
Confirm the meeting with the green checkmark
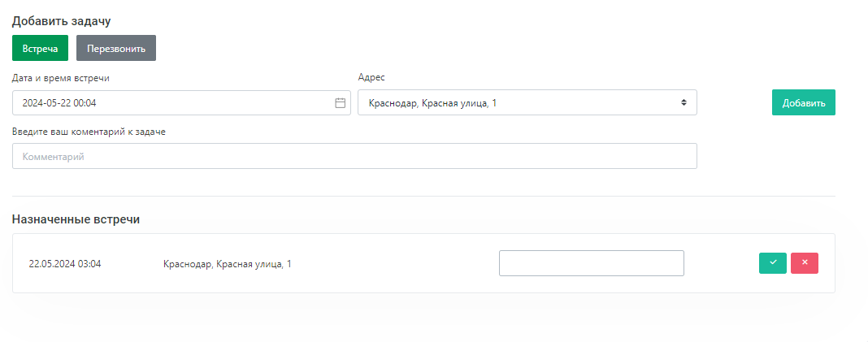click(772, 263)
